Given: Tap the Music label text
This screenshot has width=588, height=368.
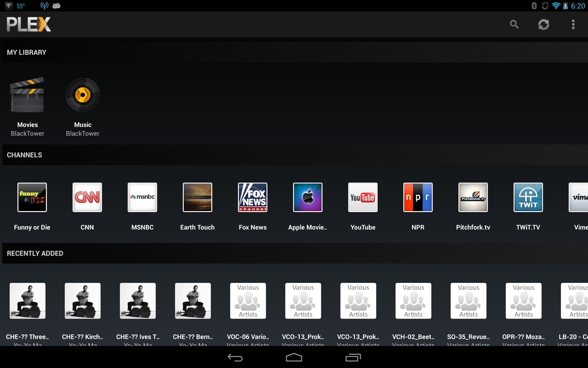Looking at the screenshot, I should [x=83, y=125].
